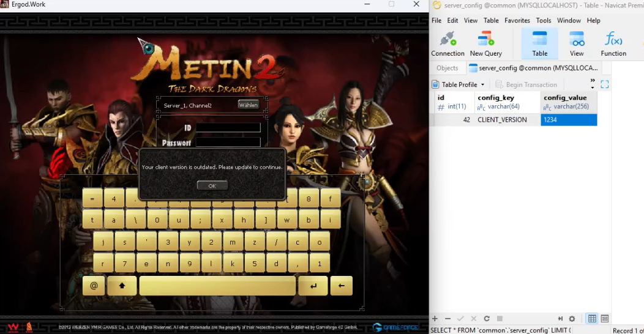The width and height of the screenshot is (644, 334).
Task: Open a New Query from the toolbar
Action: click(485, 44)
